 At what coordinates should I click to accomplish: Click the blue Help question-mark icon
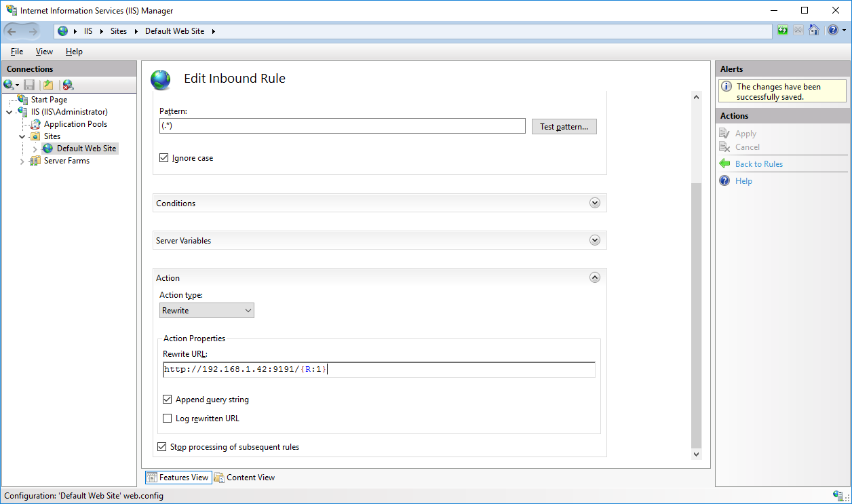(833, 30)
